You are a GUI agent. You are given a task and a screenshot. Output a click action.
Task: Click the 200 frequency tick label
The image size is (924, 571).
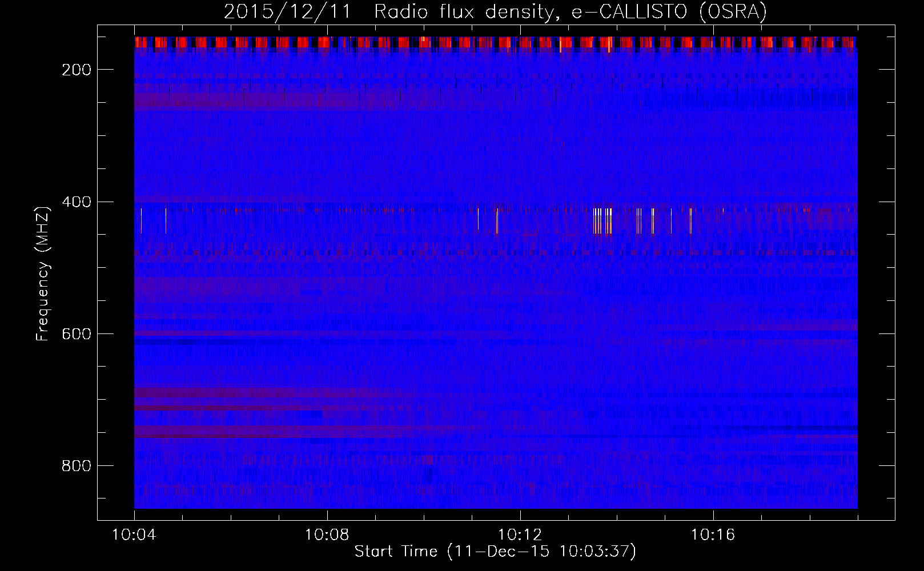click(x=77, y=70)
